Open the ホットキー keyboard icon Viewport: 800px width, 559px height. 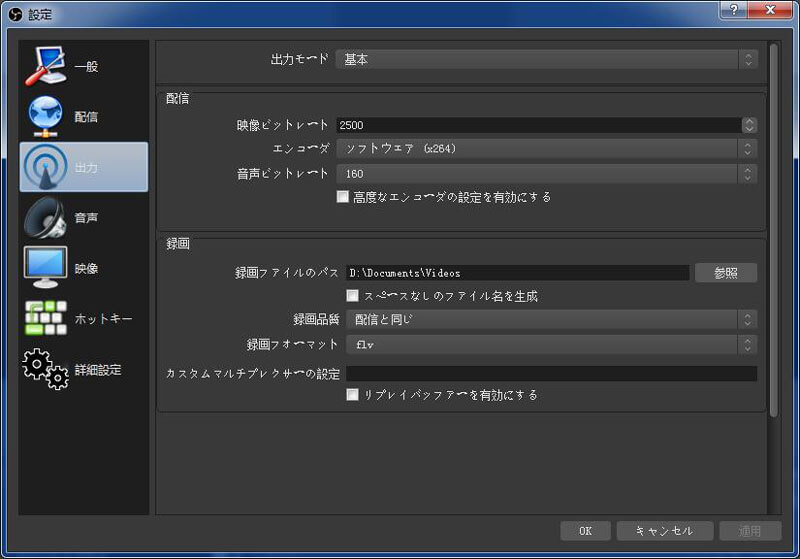pos(45,318)
